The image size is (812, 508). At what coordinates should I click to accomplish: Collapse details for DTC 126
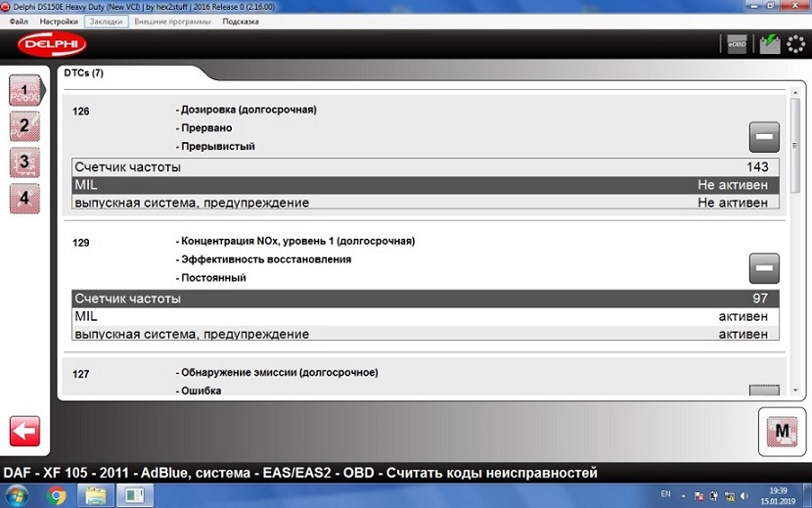point(764,137)
